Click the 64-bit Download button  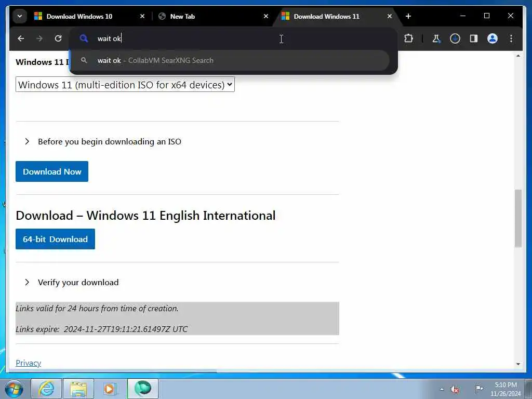tap(55, 239)
